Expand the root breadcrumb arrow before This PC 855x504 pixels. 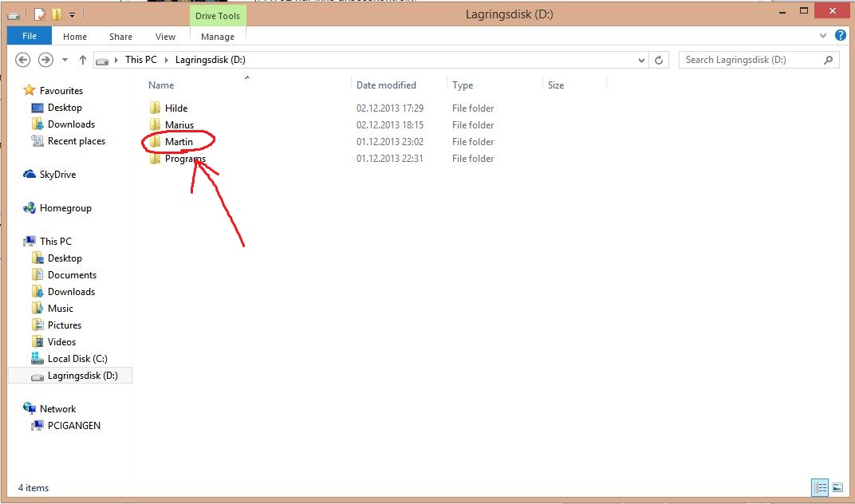tap(116, 60)
